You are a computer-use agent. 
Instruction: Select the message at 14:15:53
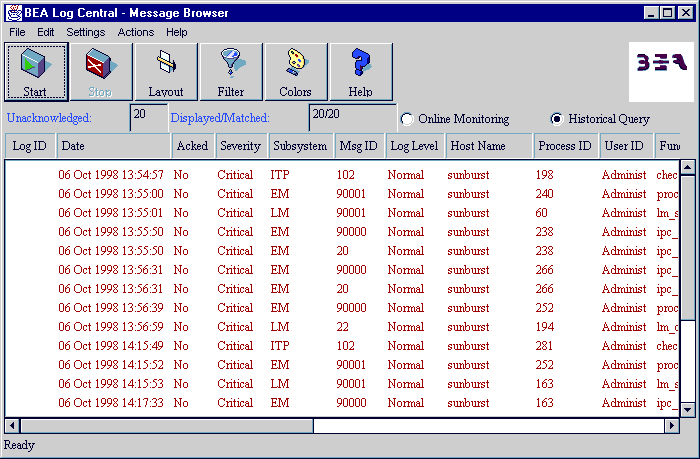pyautogui.click(x=342, y=384)
